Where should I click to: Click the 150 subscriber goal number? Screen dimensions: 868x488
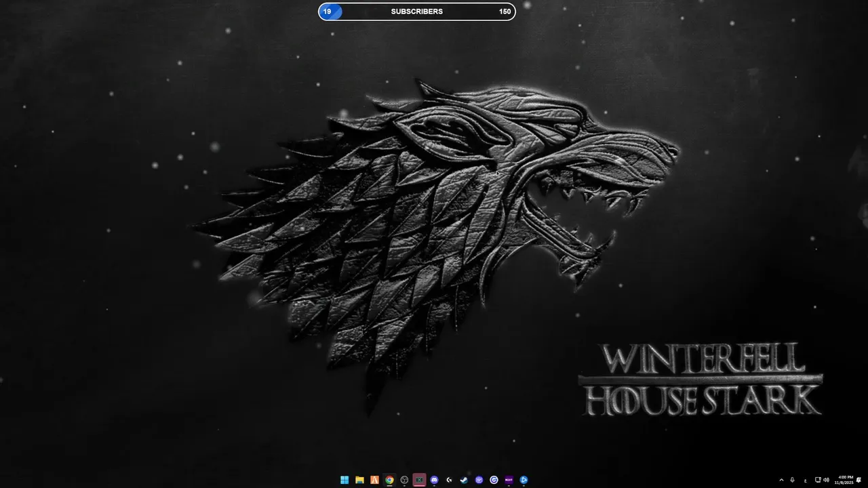505,12
